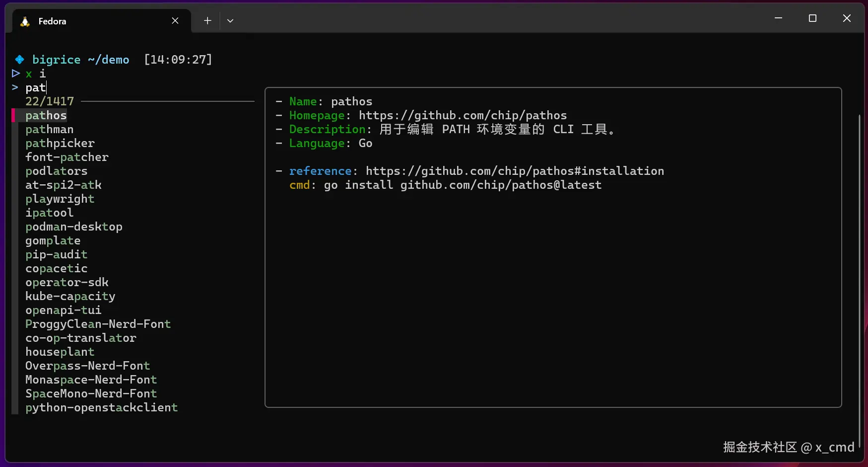Click the Fedora penguin tab icon
The height and width of the screenshot is (467, 868).
pyautogui.click(x=25, y=21)
